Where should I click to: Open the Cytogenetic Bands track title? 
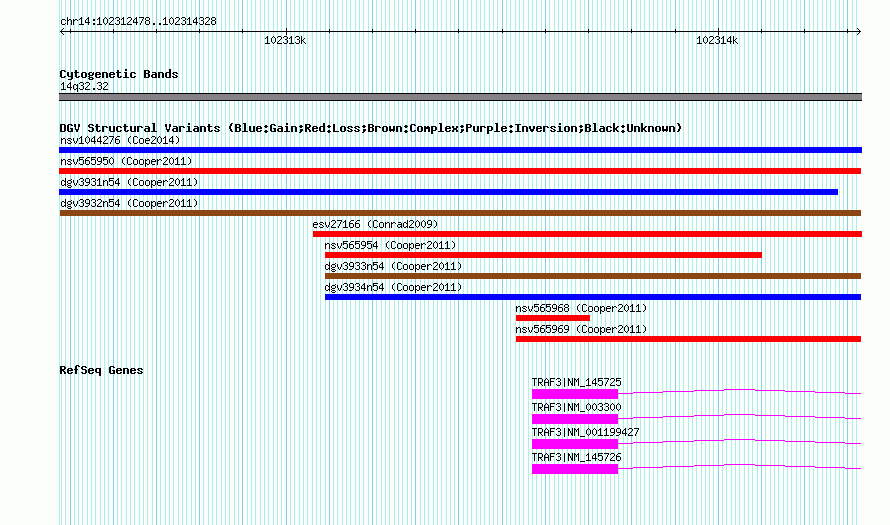pyautogui.click(x=119, y=74)
